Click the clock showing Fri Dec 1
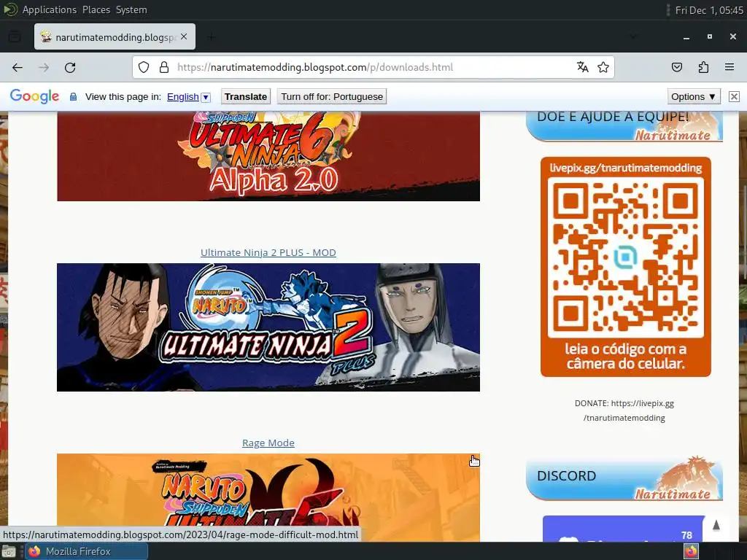Screen dimensions: 747x560 (709, 10)
